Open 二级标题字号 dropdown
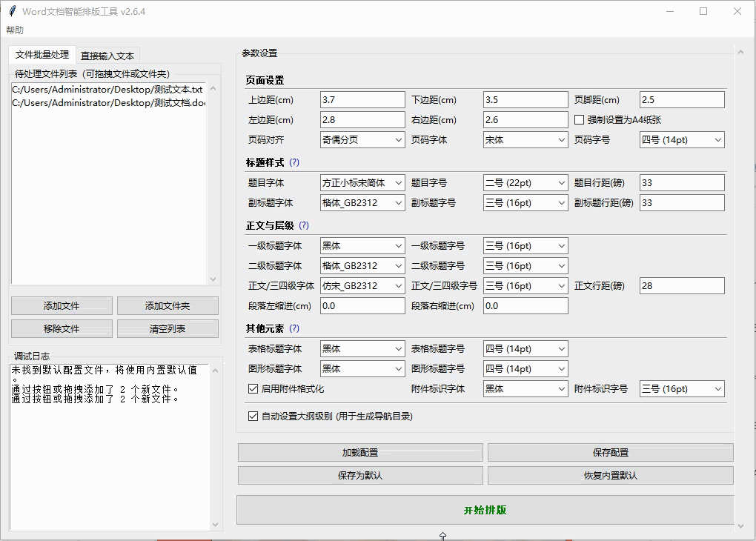This screenshot has height=541, width=756. pos(525,265)
